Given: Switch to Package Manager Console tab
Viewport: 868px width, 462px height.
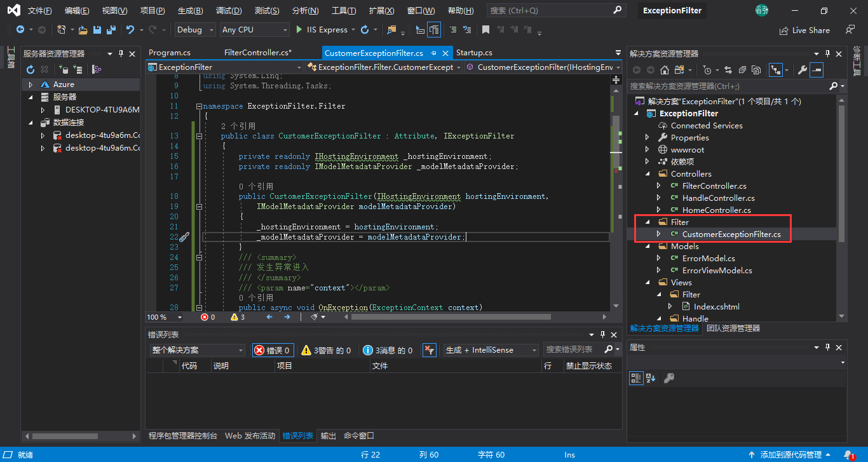Looking at the screenshot, I should pos(183,436).
